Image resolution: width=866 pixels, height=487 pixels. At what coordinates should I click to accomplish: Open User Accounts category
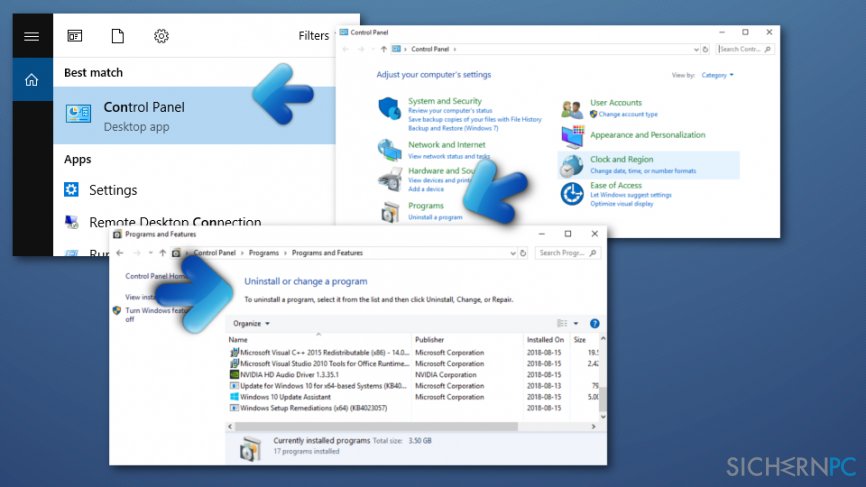click(616, 103)
